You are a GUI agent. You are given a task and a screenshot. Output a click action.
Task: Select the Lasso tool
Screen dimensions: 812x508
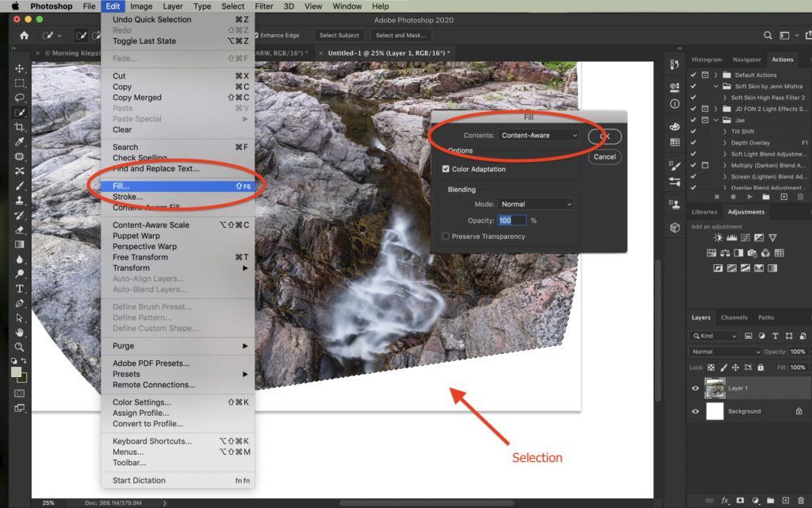[x=20, y=98]
